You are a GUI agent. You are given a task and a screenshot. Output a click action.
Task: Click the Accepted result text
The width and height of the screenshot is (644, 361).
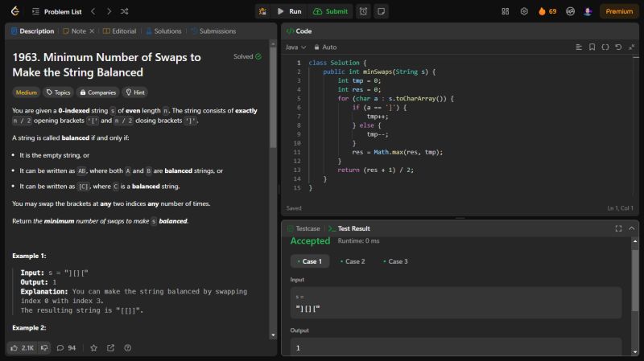[x=310, y=241]
